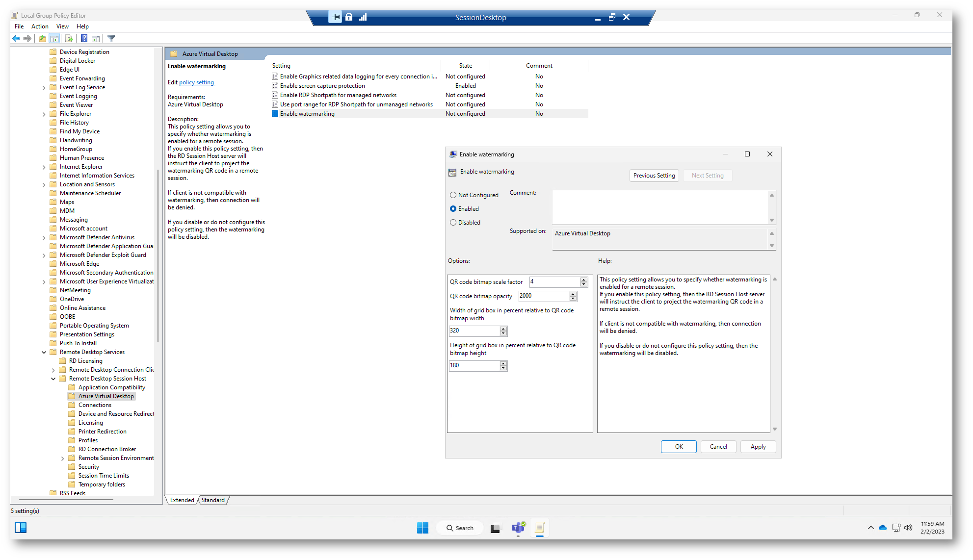Select the Not Configured radio button
Image resolution: width=973 pixels, height=560 pixels.
click(453, 195)
